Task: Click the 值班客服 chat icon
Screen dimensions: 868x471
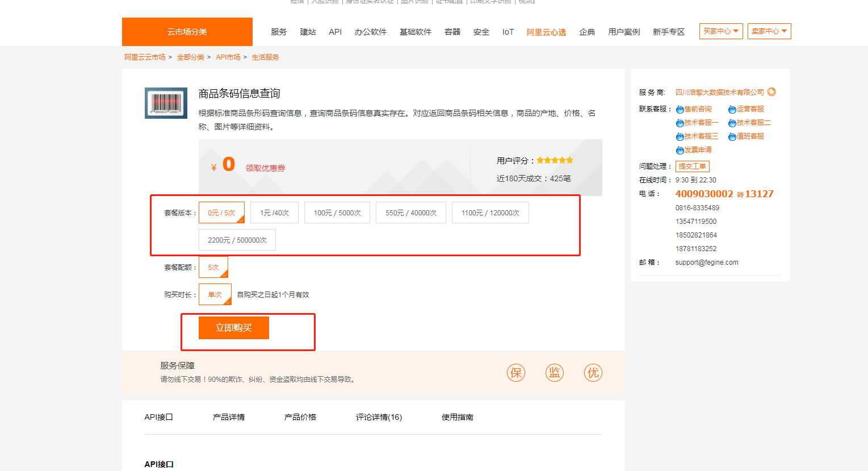Action: click(732, 137)
